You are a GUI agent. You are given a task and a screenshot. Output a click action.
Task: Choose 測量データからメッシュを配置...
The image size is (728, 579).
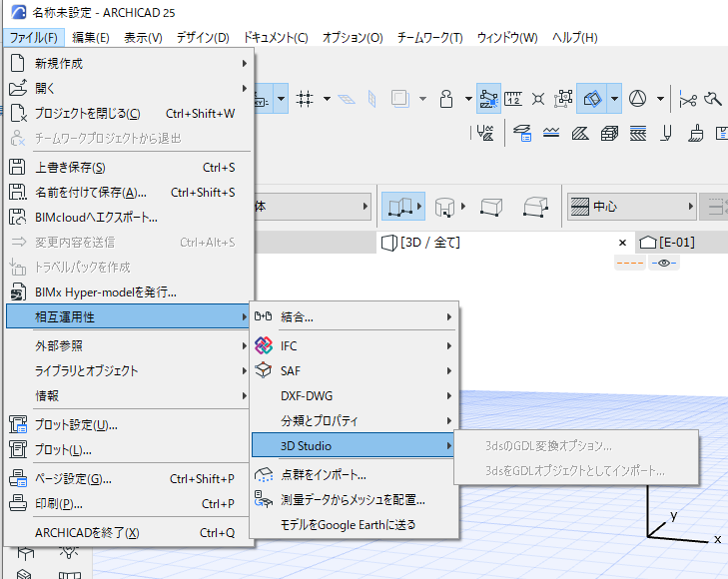[x=354, y=500]
